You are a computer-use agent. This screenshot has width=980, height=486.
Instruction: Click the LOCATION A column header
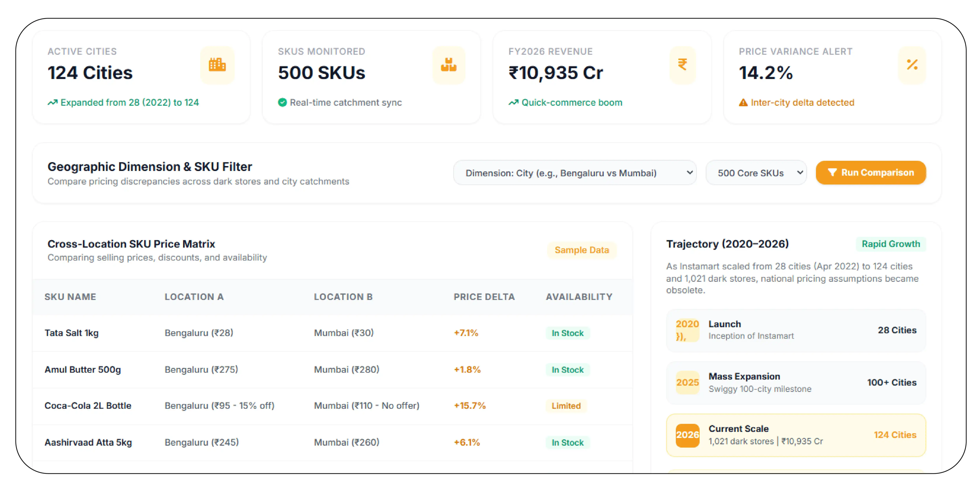point(194,297)
